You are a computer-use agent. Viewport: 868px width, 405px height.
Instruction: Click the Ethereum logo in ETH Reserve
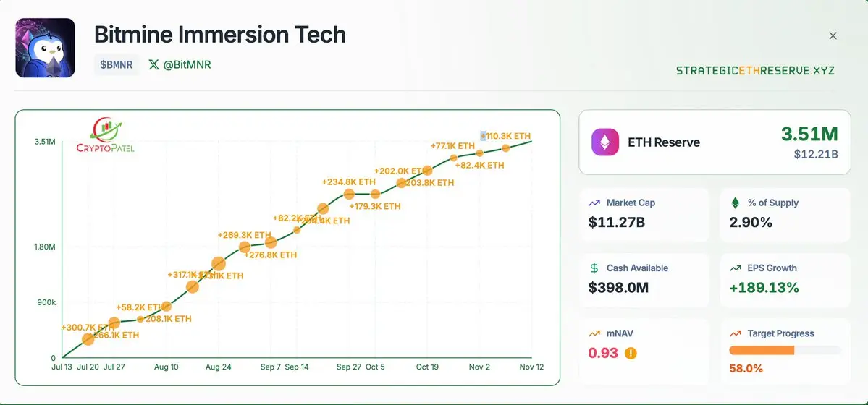606,142
